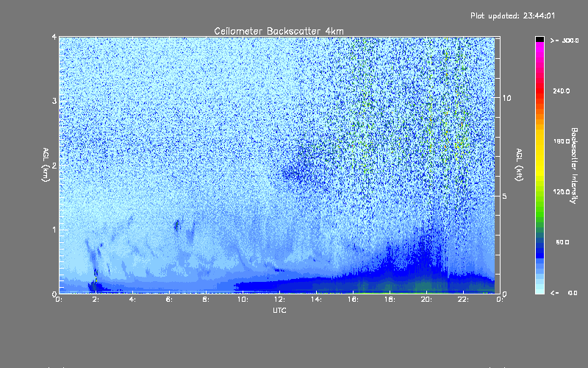Click the '4:' UTC time tick
Image resolution: width=588 pixels, height=368 pixels.
pos(133,300)
